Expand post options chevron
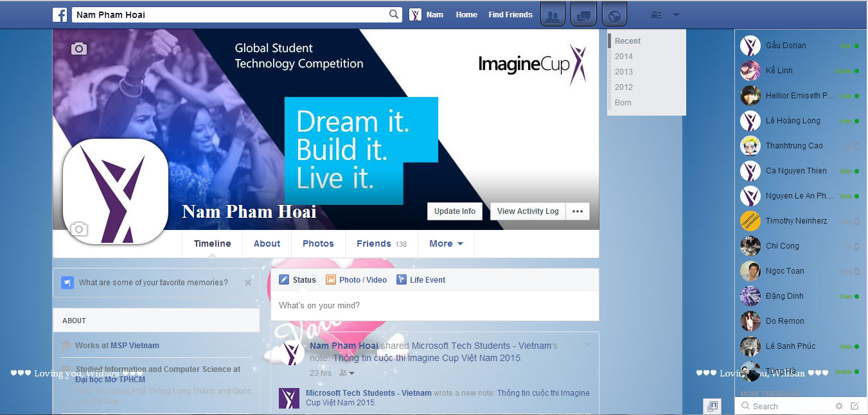 click(x=587, y=344)
